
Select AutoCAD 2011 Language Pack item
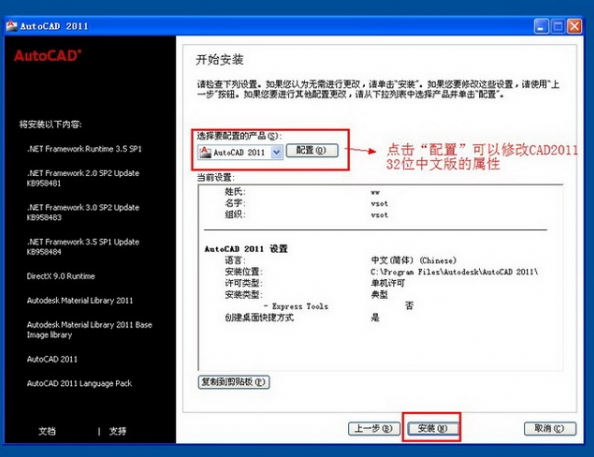pos(79,383)
